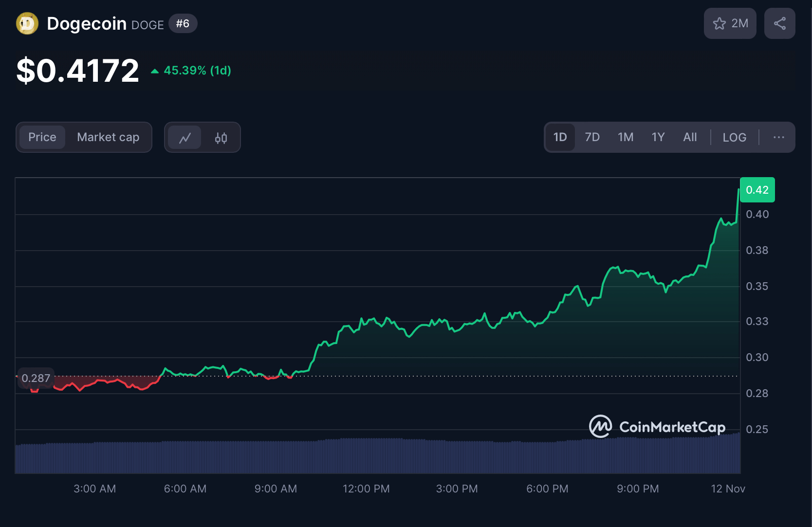Click the 0.38 y-axis label
Image resolution: width=812 pixels, height=527 pixels.
(x=757, y=250)
